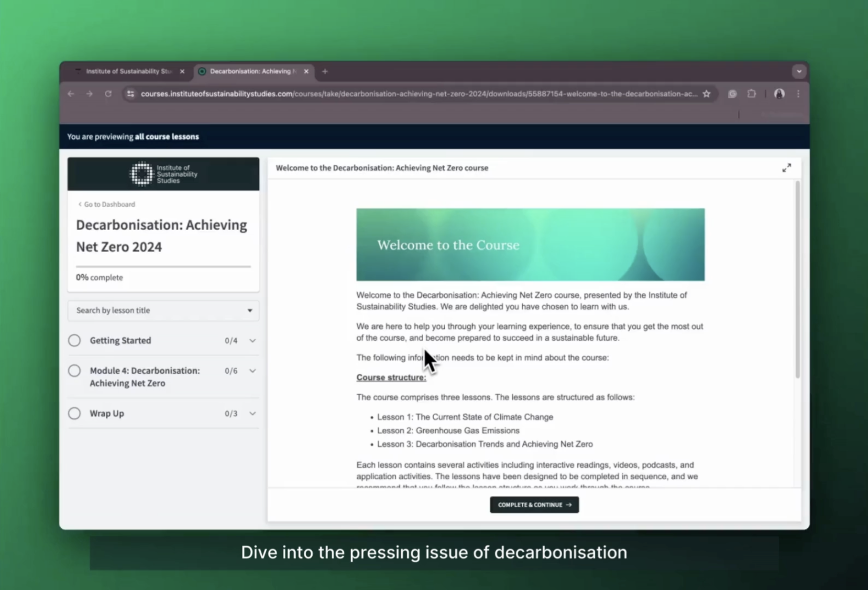Open the tab search dropdown at top right
Screen dimensions: 868x590
pos(799,71)
